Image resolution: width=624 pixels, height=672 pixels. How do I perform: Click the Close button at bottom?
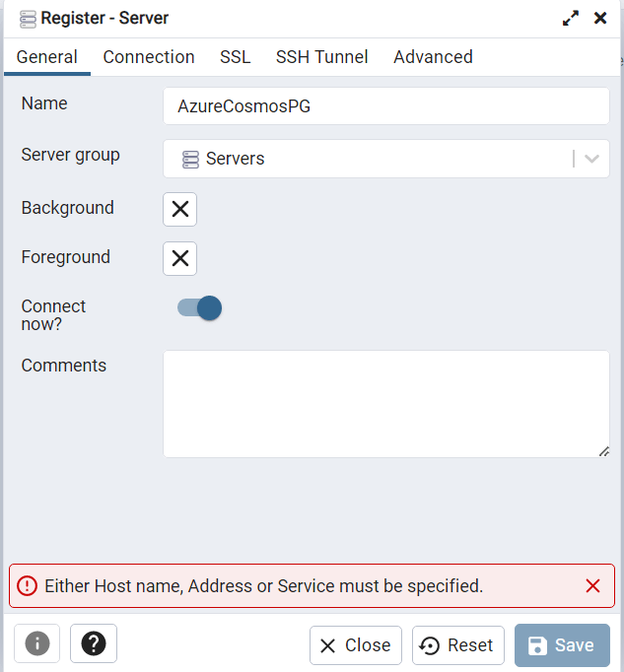coord(356,645)
